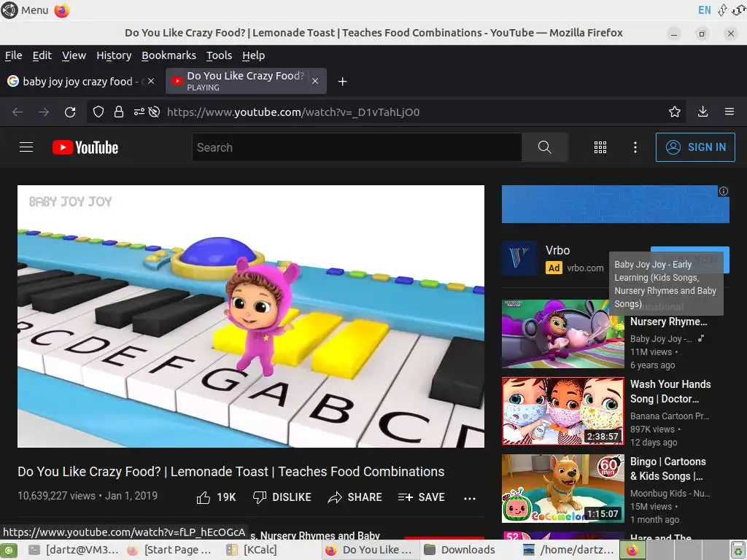Image resolution: width=747 pixels, height=560 pixels.
Task: Click the video title text
Action: click(x=231, y=472)
